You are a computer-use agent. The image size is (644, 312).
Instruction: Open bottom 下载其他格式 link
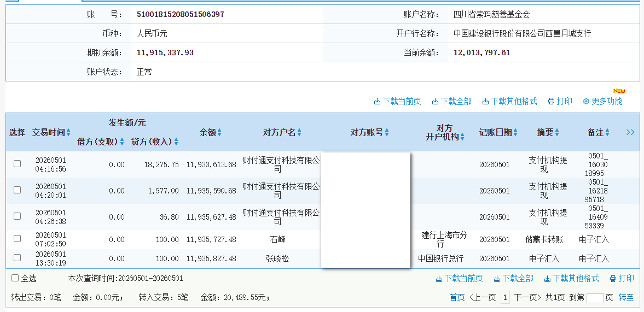pos(576,279)
